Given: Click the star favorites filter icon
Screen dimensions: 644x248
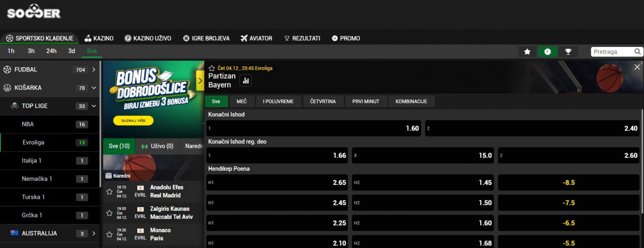Looking at the screenshot, I should pyautogui.click(x=528, y=52).
